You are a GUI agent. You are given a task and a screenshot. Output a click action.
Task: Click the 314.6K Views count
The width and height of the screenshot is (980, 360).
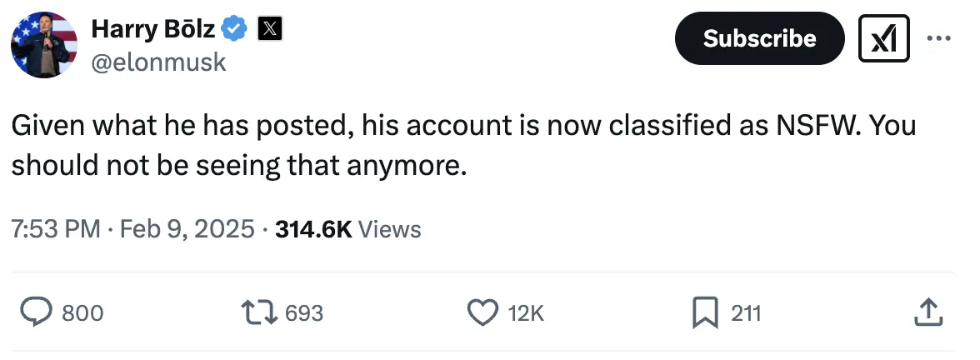click(x=347, y=228)
